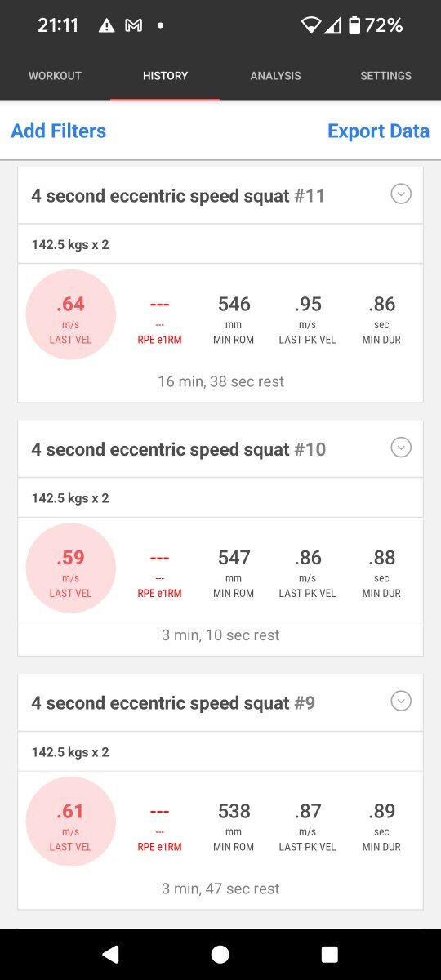Tap the Android recent apps square
The height and width of the screenshot is (980, 441).
click(330, 954)
